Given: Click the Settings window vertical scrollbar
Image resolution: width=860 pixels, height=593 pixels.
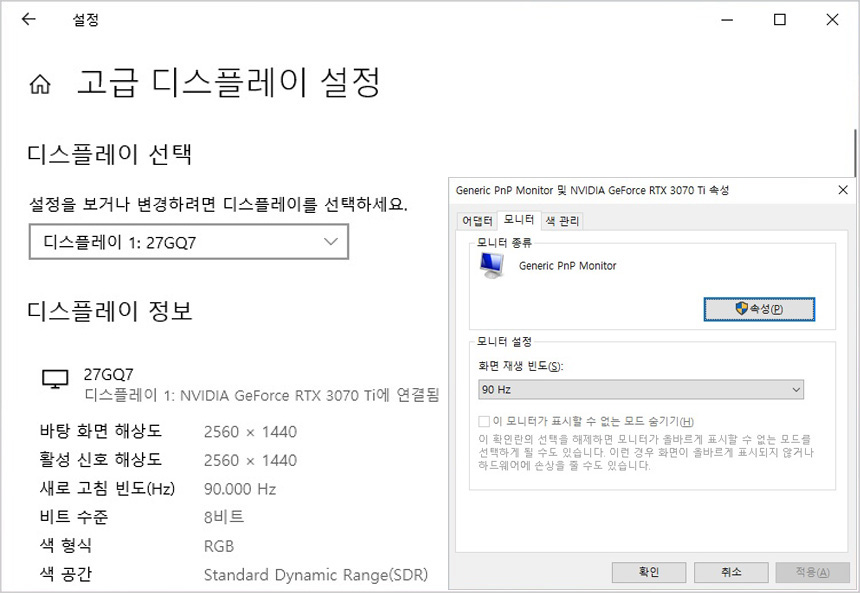Looking at the screenshot, I should [x=856, y=150].
